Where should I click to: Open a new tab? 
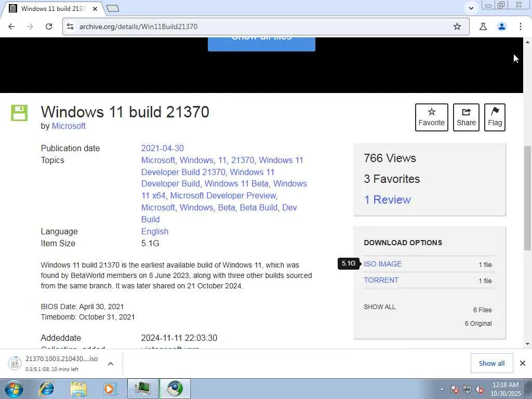pyautogui.click(x=113, y=8)
